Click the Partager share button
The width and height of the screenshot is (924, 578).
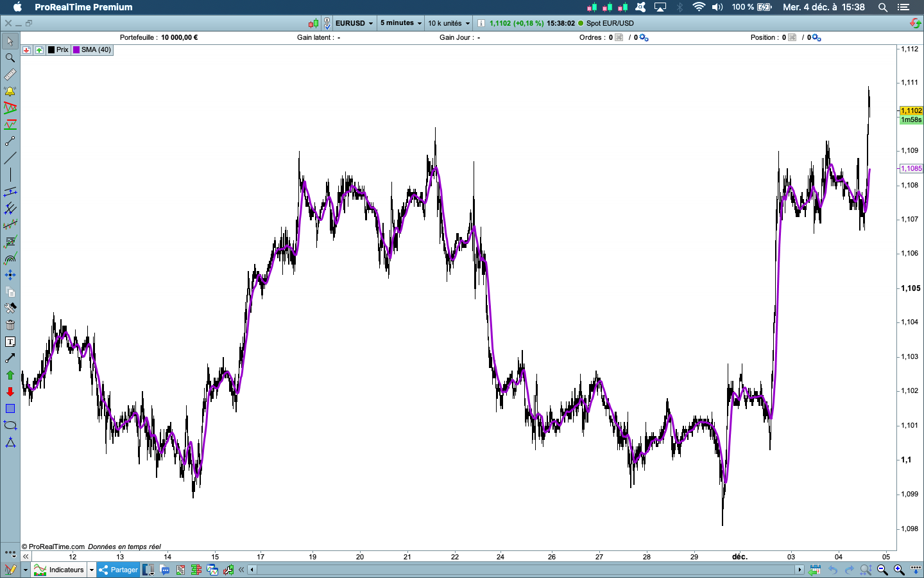point(118,570)
